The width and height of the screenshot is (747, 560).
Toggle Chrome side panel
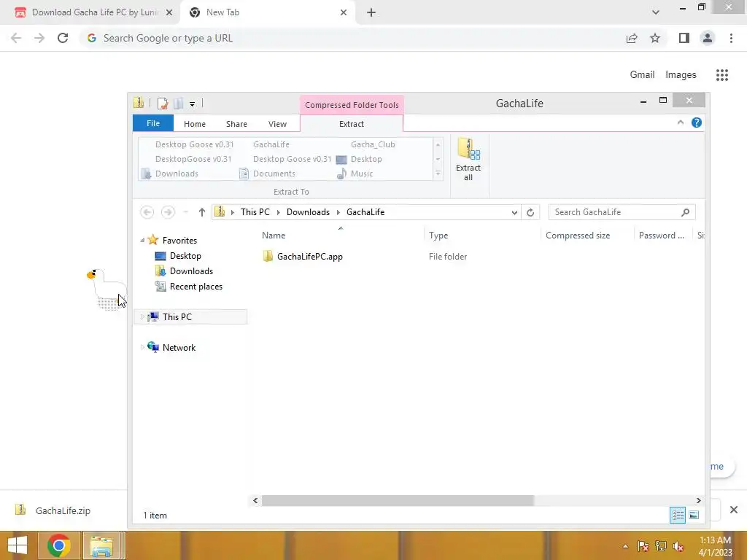coord(684,38)
